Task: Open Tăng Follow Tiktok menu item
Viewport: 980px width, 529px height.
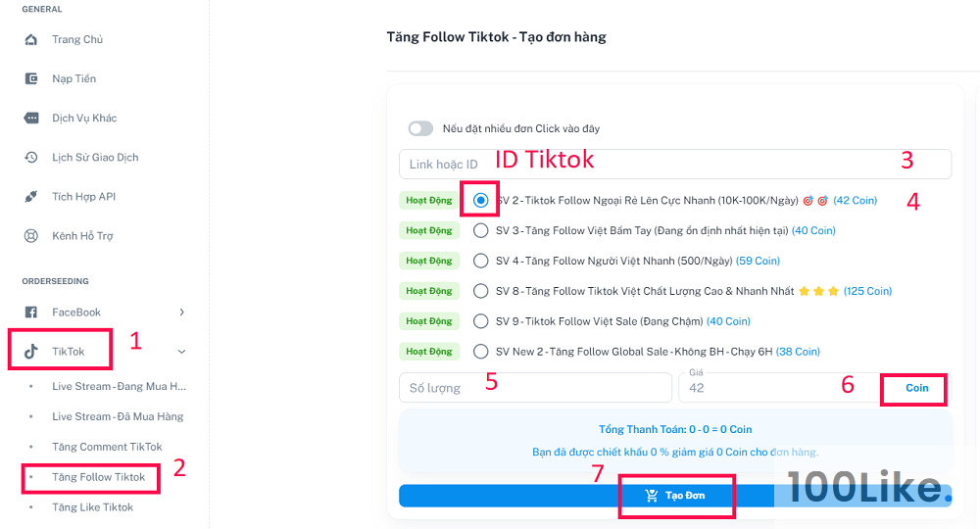Action: pyautogui.click(x=98, y=477)
